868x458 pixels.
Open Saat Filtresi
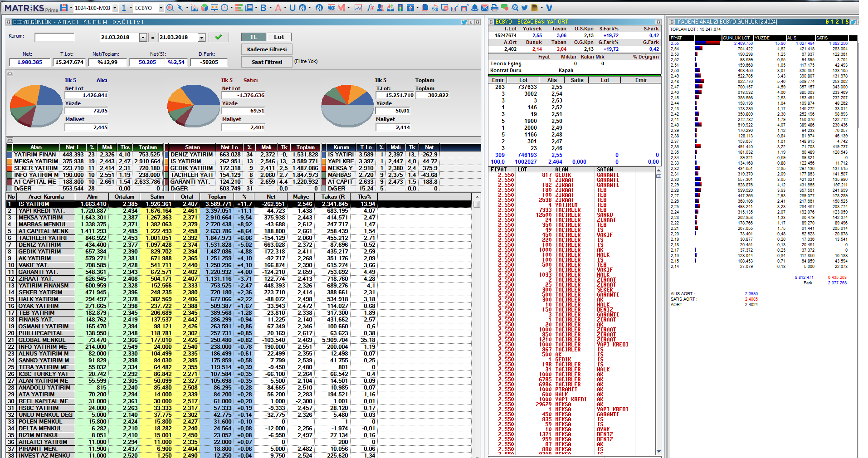point(267,62)
